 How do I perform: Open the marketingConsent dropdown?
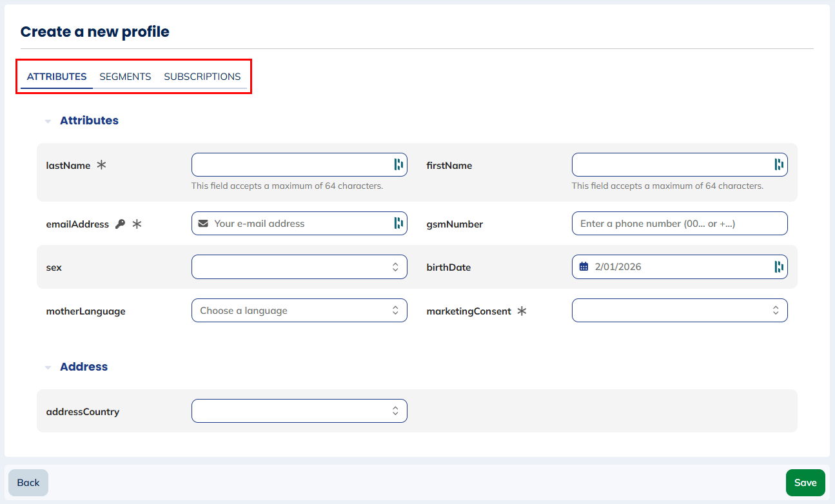coord(680,311)
